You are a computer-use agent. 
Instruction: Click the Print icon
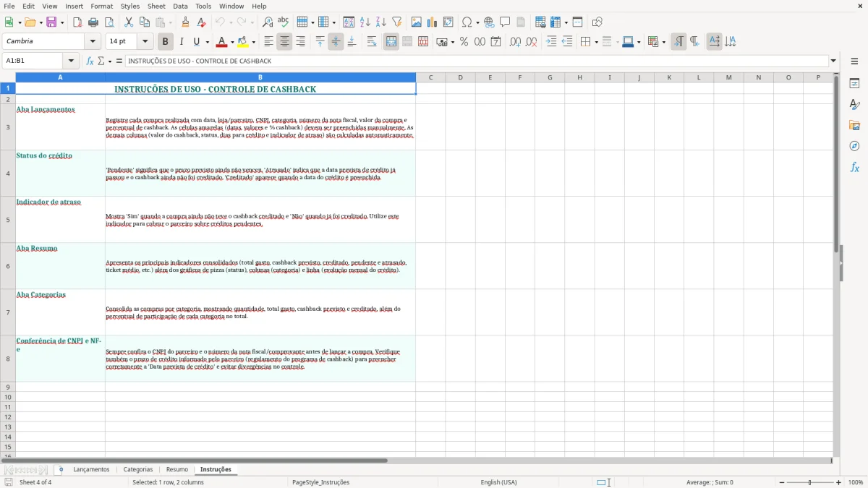tap(93, 22)
